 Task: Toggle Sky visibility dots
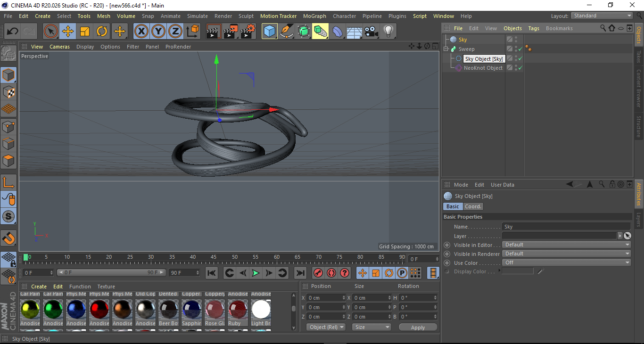[516, 40]
